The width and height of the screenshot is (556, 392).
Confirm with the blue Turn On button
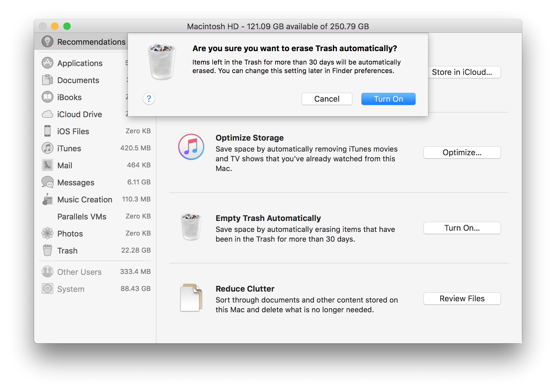tap(388, 99)
